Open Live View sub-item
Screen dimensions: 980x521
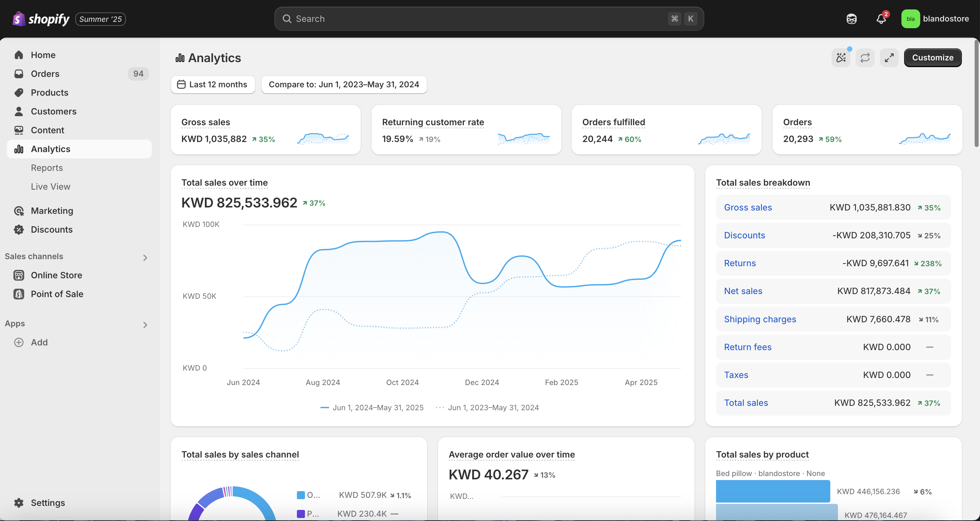pos(51,187)
